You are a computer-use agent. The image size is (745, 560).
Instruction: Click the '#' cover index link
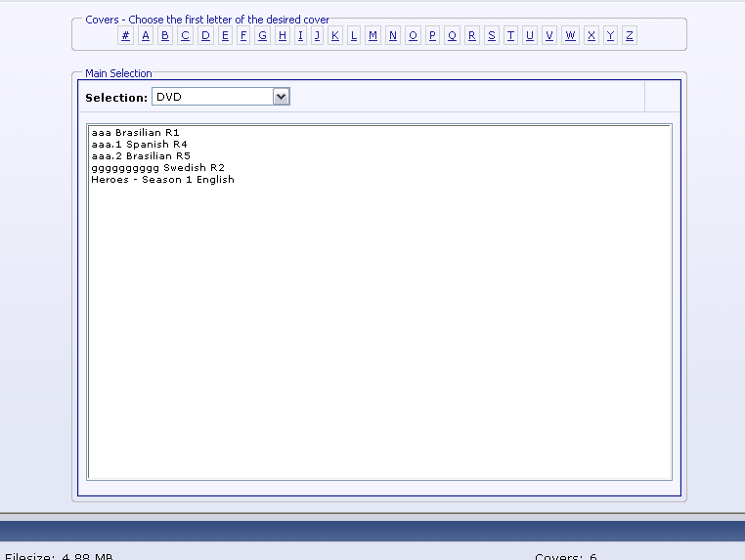[126, 36]
